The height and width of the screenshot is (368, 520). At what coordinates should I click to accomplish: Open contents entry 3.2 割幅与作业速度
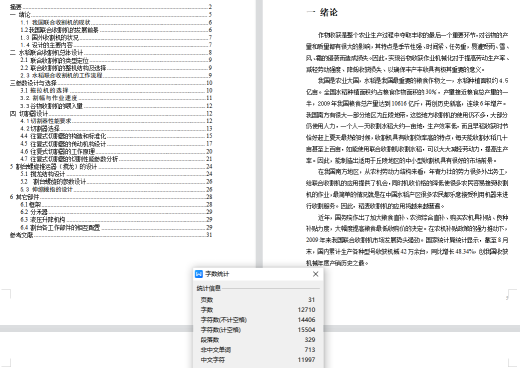pos(116,98)
